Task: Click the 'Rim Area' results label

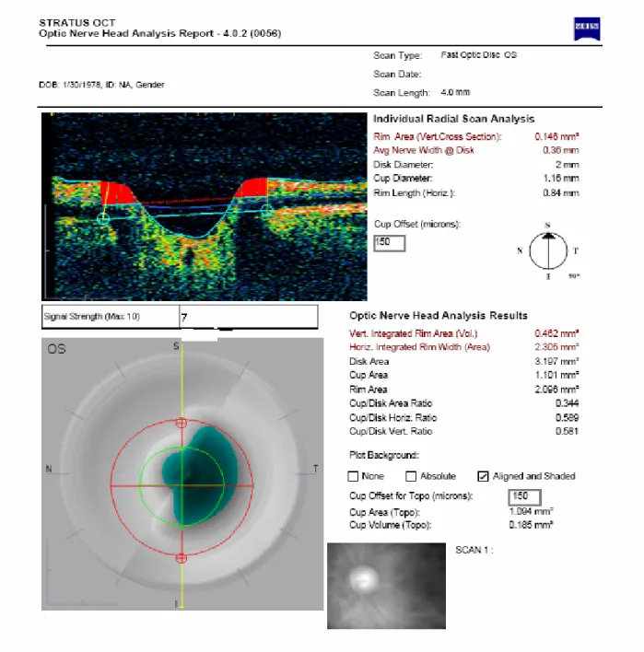Action: click(x=369, y=390)
